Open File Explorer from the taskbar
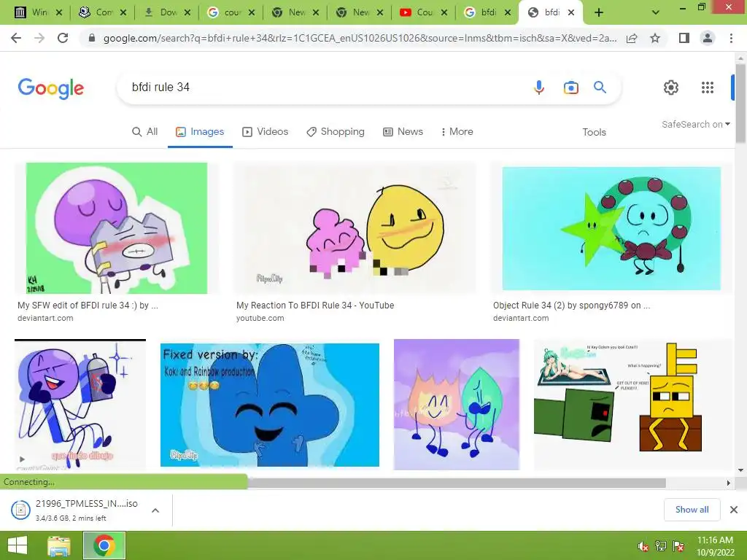 (58, 545)
